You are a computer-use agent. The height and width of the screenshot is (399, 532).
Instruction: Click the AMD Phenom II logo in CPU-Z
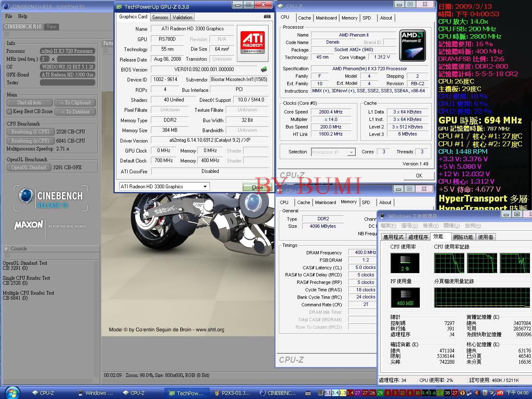click(x=412, y=45)
